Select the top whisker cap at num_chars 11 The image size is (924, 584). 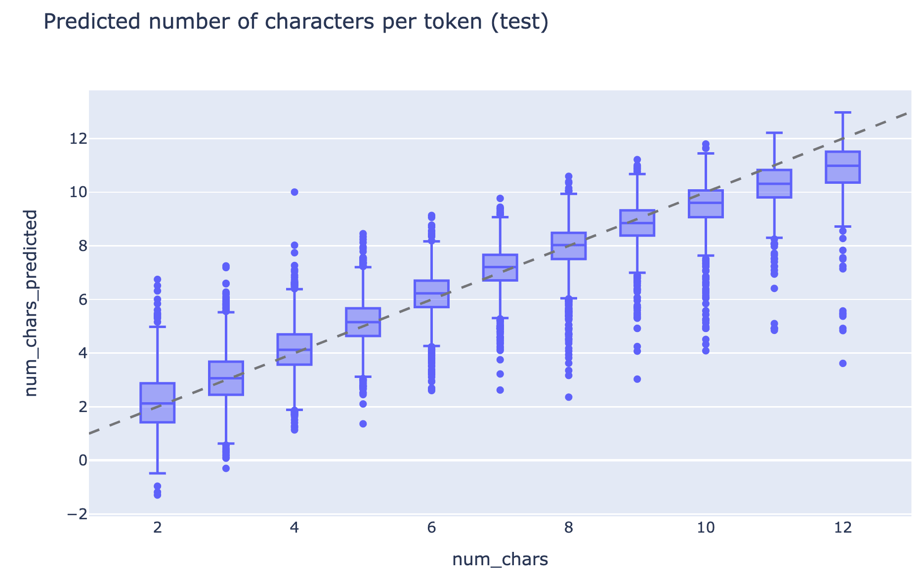(x=774, y=133)
